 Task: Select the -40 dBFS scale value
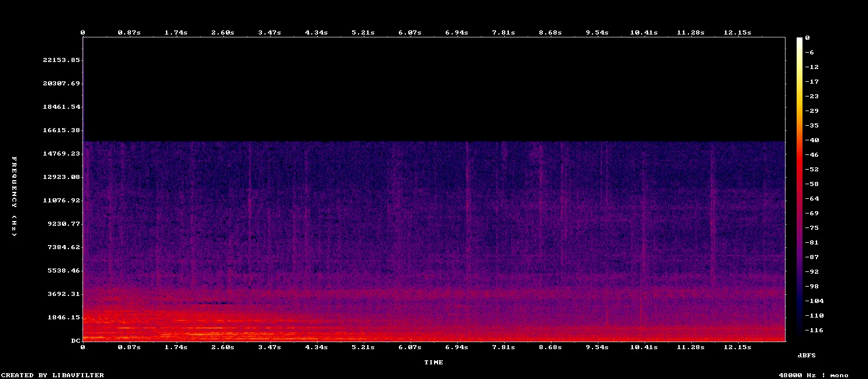(812, 140)
